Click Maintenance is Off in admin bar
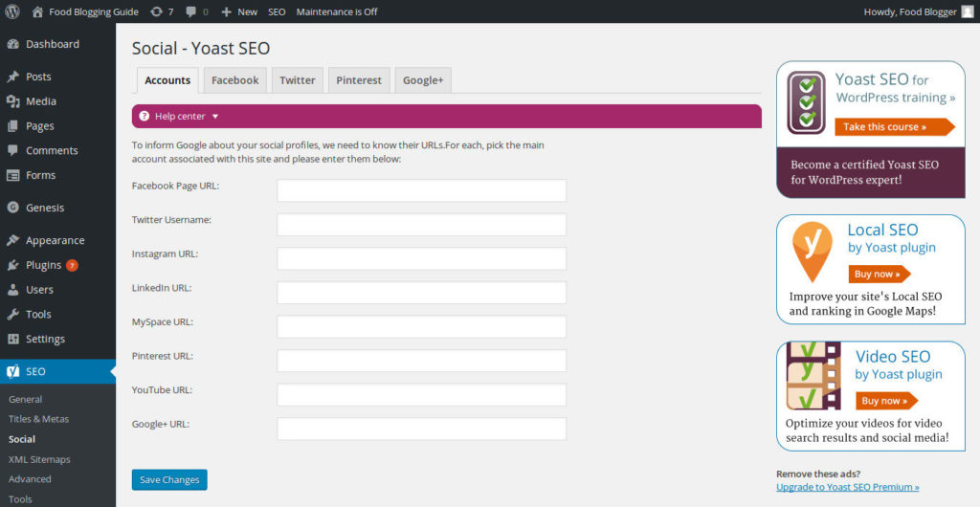The height and width of the screenshot is (507, 980). [x=337, y=11]
